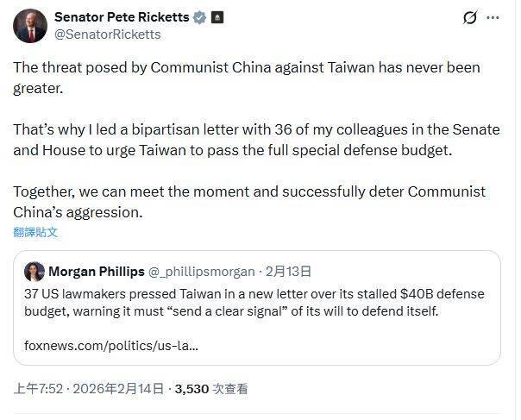The height and width of the screenshot is (420, 521).
Task: Open the three-dot more options menu
Action: click(x=493, y=17)
